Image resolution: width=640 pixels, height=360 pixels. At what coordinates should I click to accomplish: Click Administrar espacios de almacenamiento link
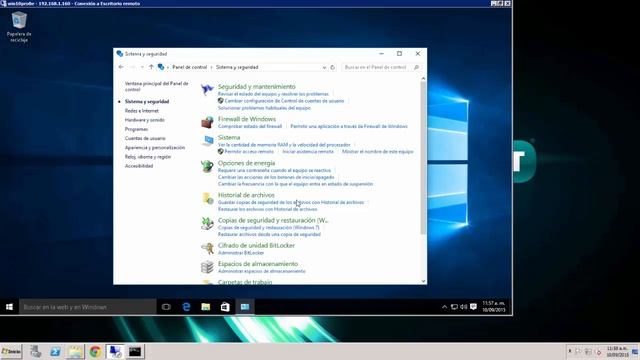262,271
